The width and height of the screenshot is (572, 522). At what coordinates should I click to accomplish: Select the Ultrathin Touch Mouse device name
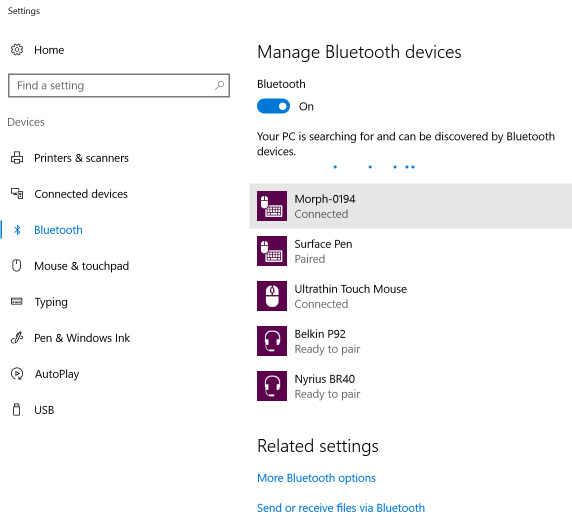[351, 289]
